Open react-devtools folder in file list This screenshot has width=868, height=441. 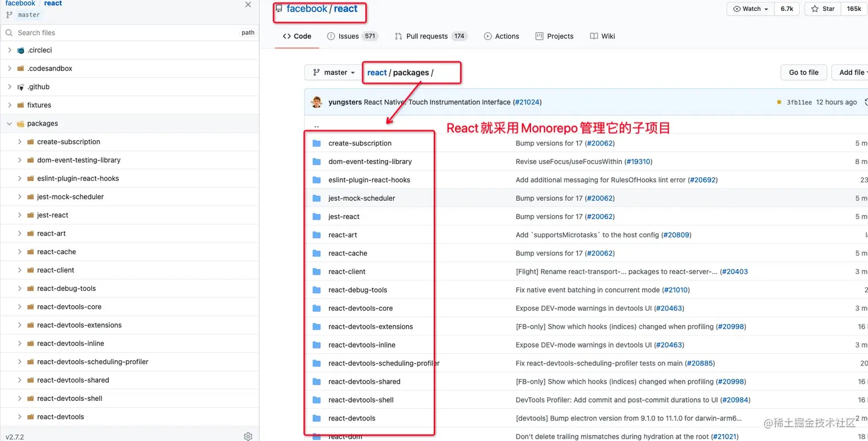(x=352, y=418)
